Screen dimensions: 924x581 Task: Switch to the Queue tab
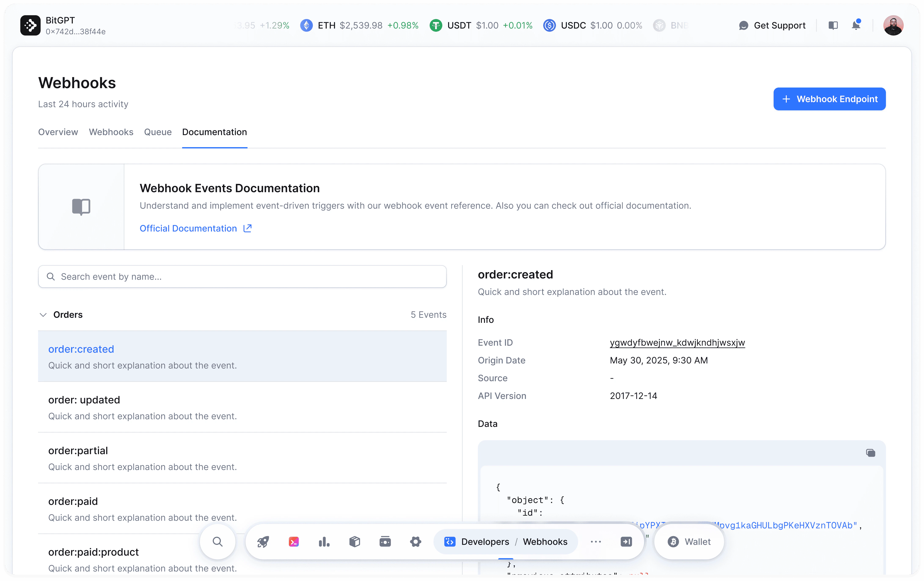pos(158,132)
